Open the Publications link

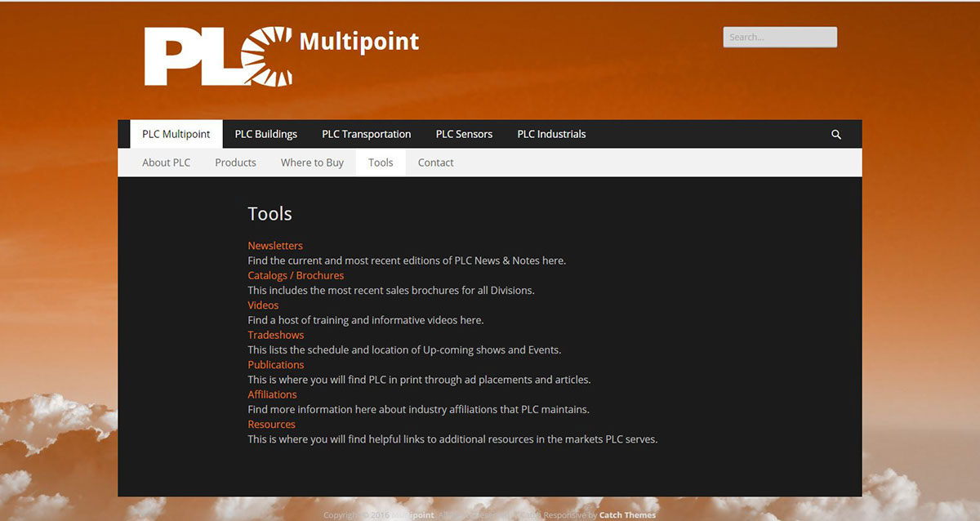pos(276,365)
